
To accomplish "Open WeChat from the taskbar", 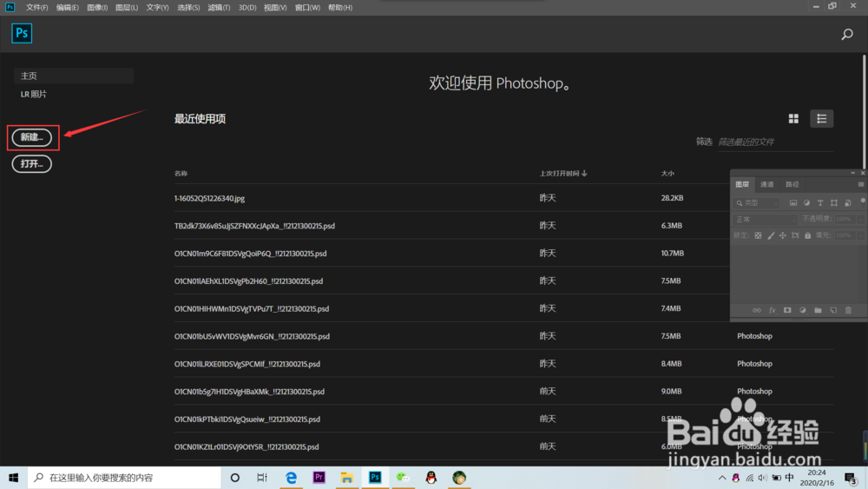I will (403, 478).
